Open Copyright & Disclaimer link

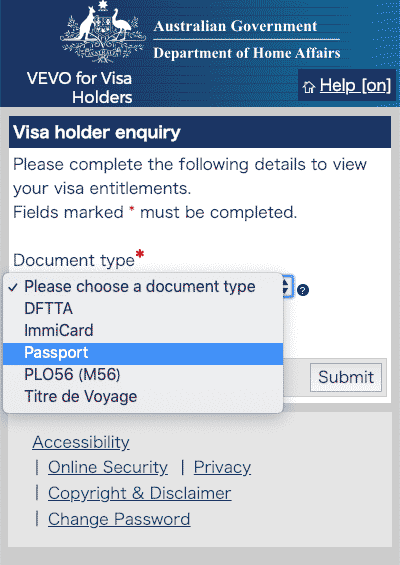[x=139, y=493]
